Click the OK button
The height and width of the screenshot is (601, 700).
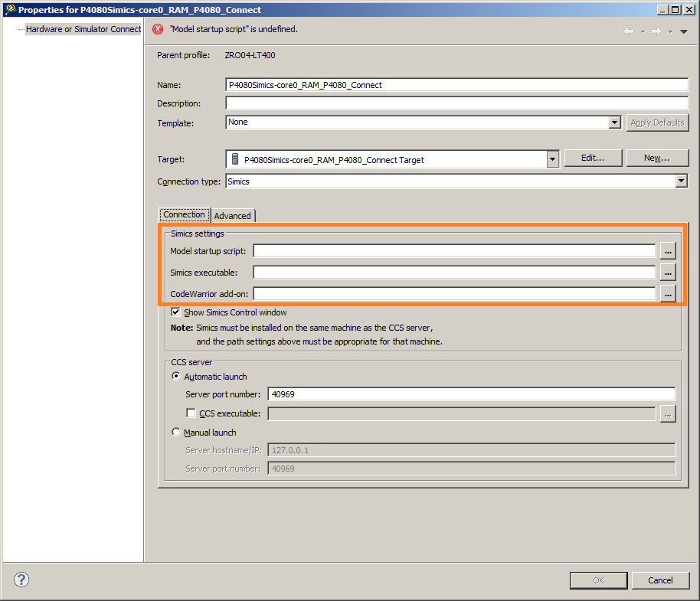pyautogui.click(x=598, y=580)
